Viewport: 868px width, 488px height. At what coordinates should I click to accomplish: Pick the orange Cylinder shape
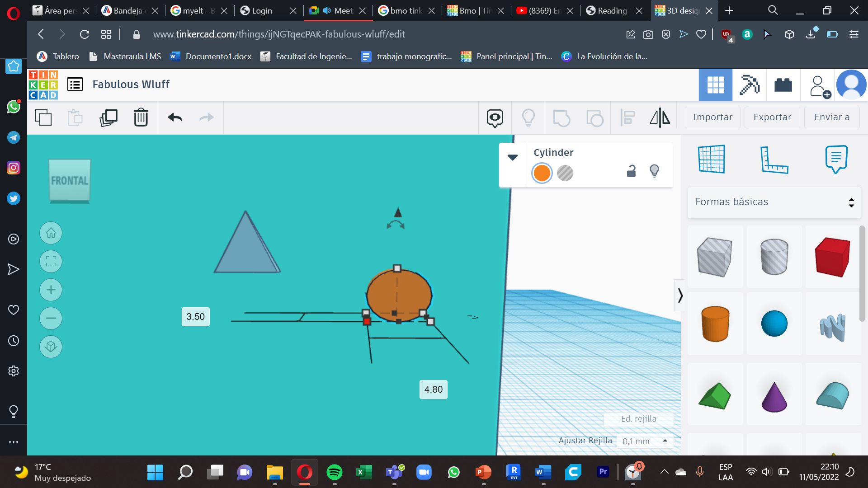[715, 324]
